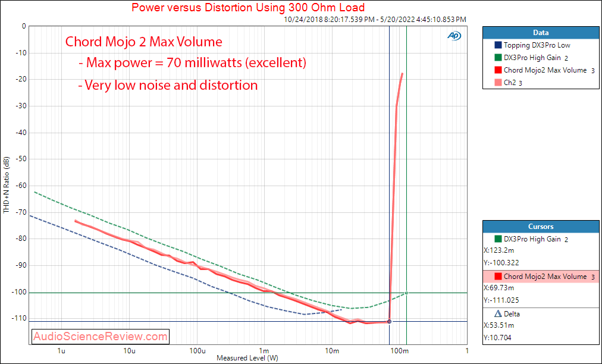Select the Ch2 trace label

(x=510, y=83)
